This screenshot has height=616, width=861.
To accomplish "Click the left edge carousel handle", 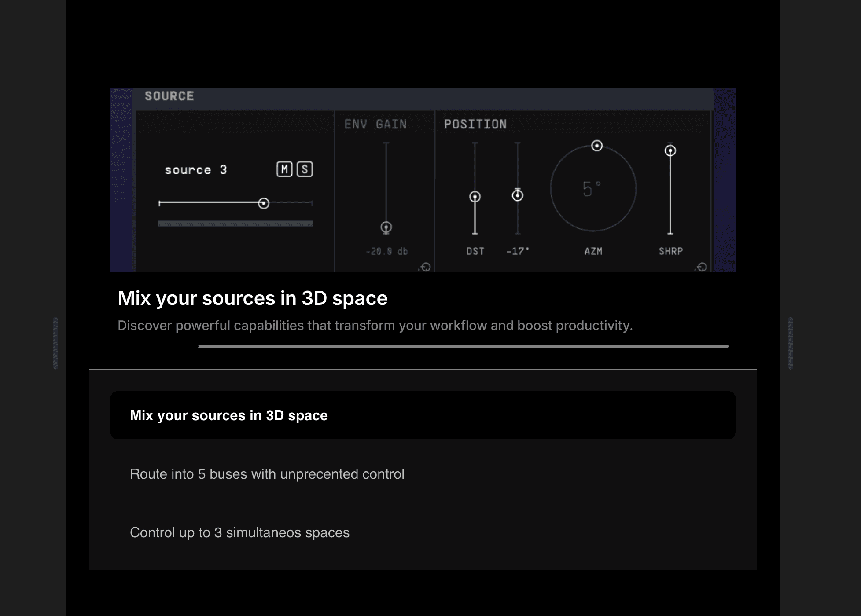I will 55,343.
